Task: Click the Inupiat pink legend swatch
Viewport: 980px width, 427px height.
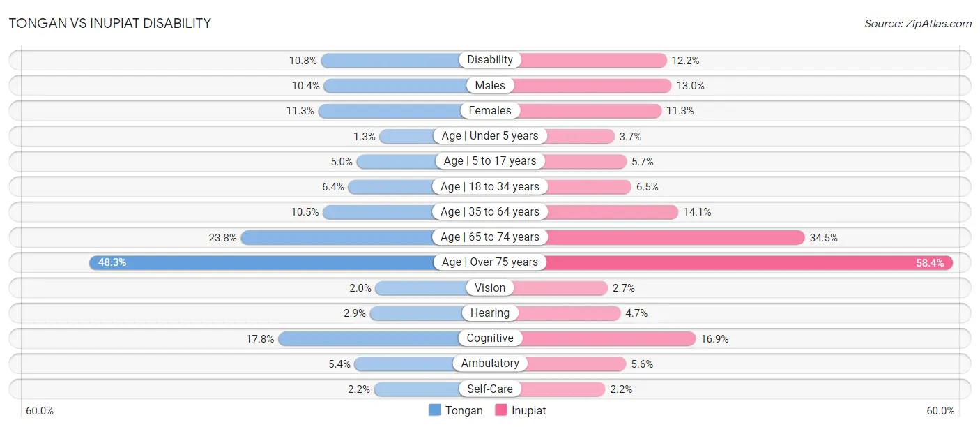Action: click(500, 410)
